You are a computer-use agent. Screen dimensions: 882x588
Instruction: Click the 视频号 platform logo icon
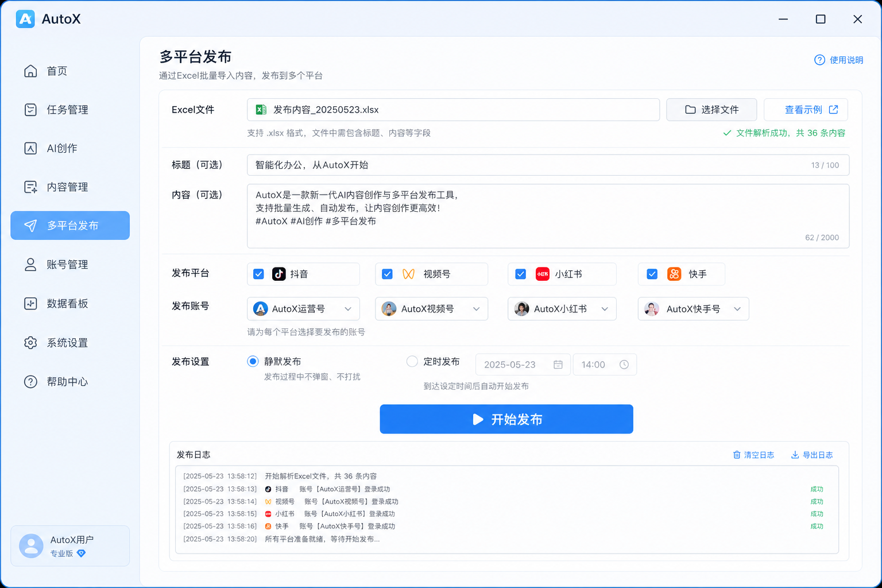408,274
